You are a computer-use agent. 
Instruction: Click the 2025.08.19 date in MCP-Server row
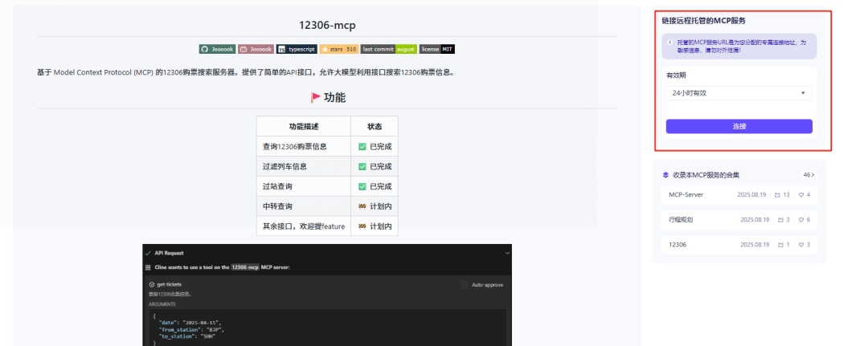pyautogui.click(x=751, y=195)
